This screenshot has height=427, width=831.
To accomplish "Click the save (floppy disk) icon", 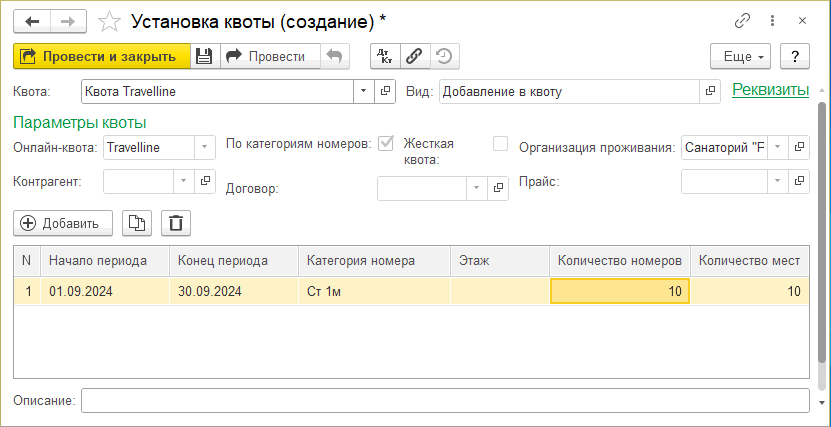I will [x=204, y=57].
